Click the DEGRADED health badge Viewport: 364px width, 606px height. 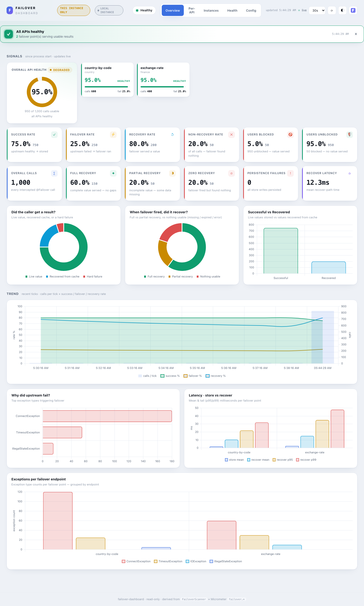click(60, 70)
